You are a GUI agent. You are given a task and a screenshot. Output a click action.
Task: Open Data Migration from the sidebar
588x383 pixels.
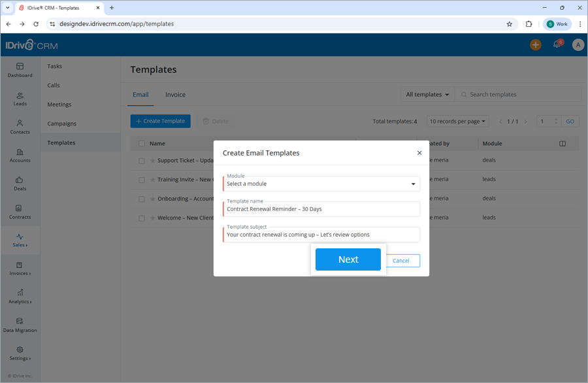[x=20, y=325]
